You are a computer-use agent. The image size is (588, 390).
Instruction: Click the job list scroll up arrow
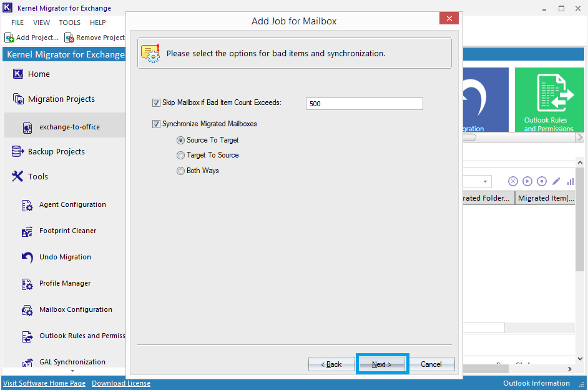pyautogui.click(x=580, y=162)
